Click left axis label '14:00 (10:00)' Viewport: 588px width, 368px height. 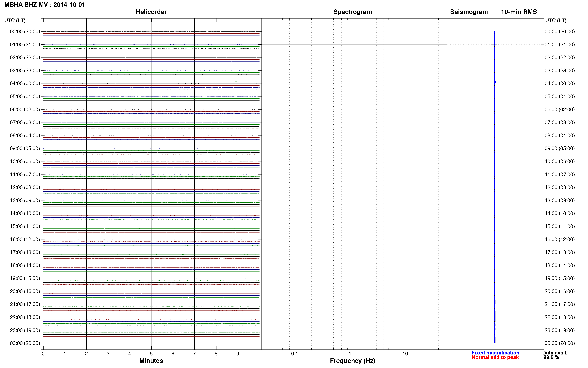pyautogui.click(x=25, y=213)
